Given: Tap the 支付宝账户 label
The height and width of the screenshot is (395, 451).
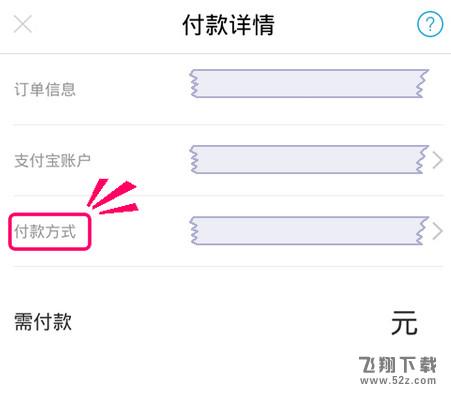Looking at the screenshot, I should pyautogui.click(x=52, y=160).
